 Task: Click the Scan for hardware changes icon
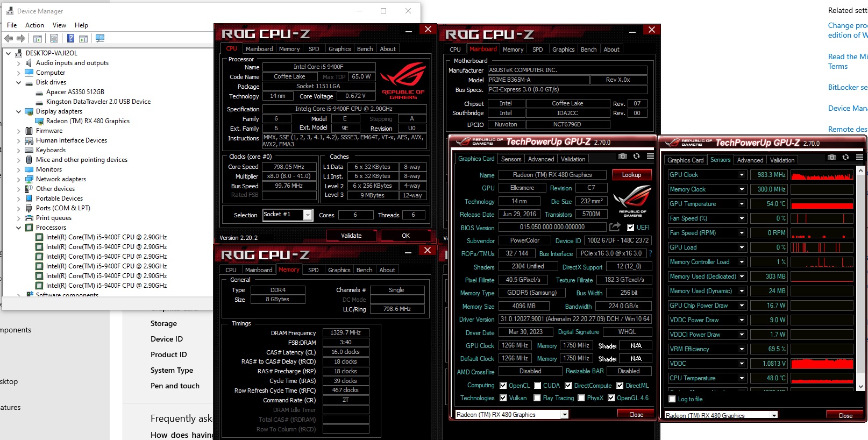pos(100,38)
